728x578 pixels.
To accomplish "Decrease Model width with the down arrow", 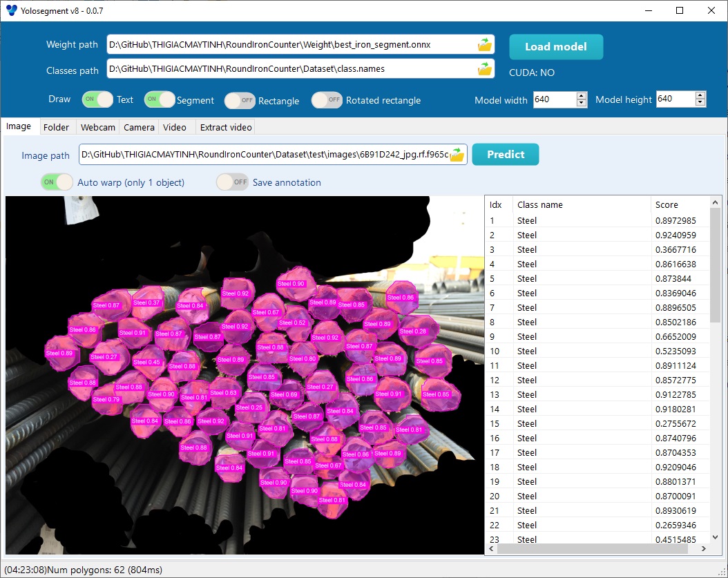I will coord(582,103).
